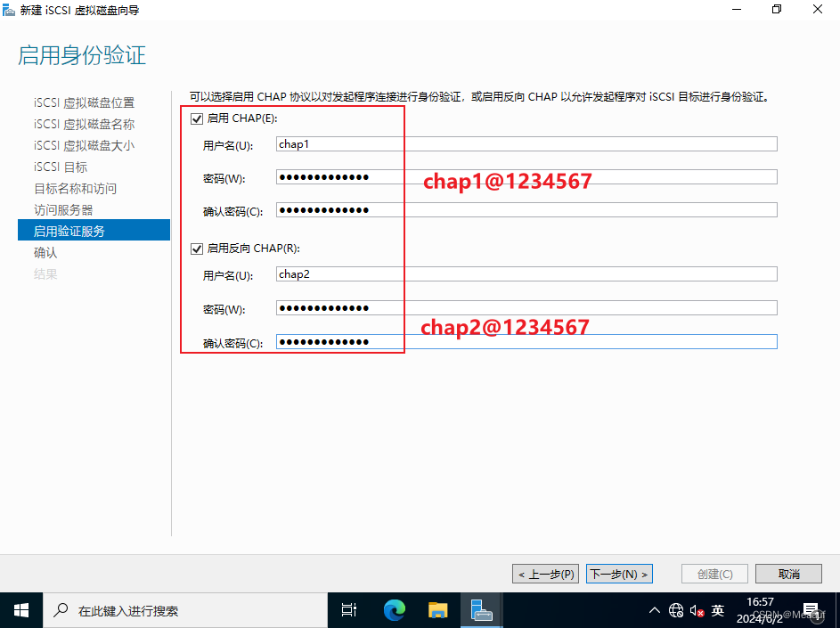Click the reverse CHAP 确认密码(C) field
The image size is (840, 628).
point(526,342)
